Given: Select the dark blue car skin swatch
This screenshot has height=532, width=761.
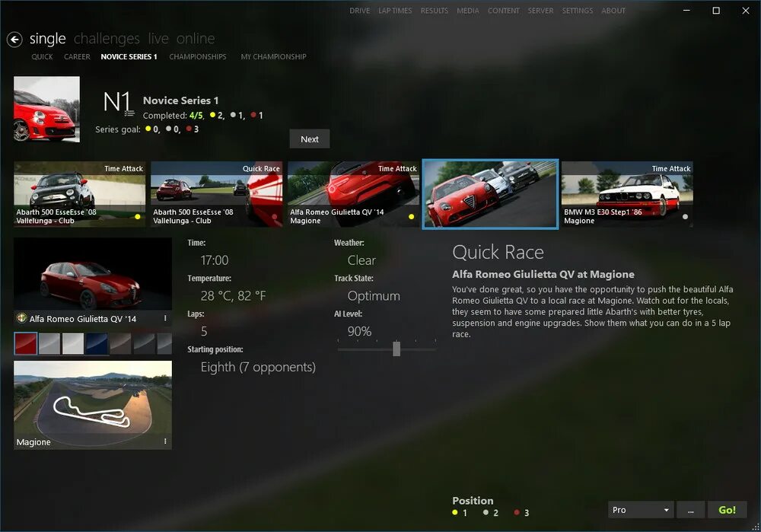Looking at the screenshot, I should [x=97, y=344].
